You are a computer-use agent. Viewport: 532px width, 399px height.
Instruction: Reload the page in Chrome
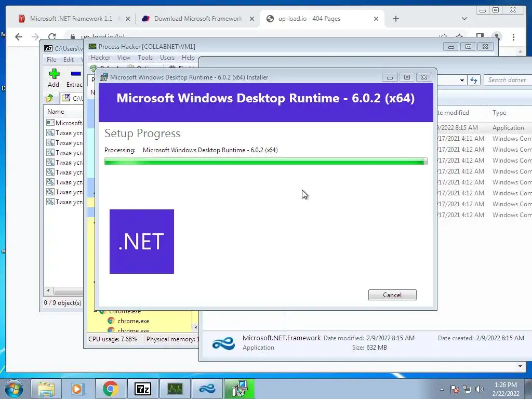click(x=52, y=36)
